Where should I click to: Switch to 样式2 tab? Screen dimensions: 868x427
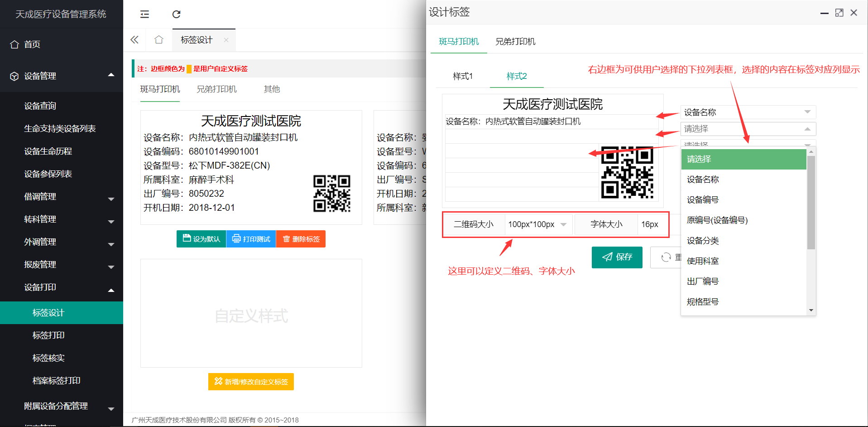[x=517, y=76]
